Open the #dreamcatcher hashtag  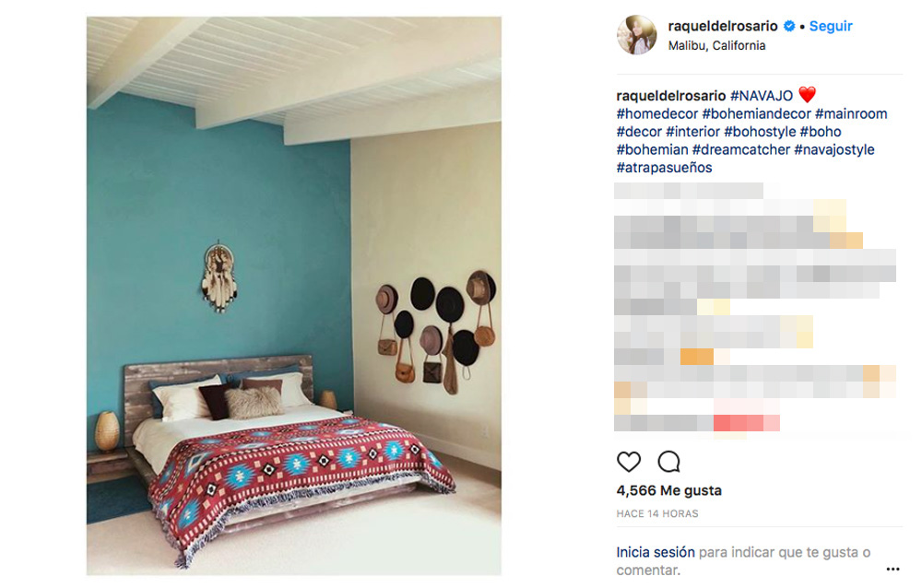[x=741, y=149]
